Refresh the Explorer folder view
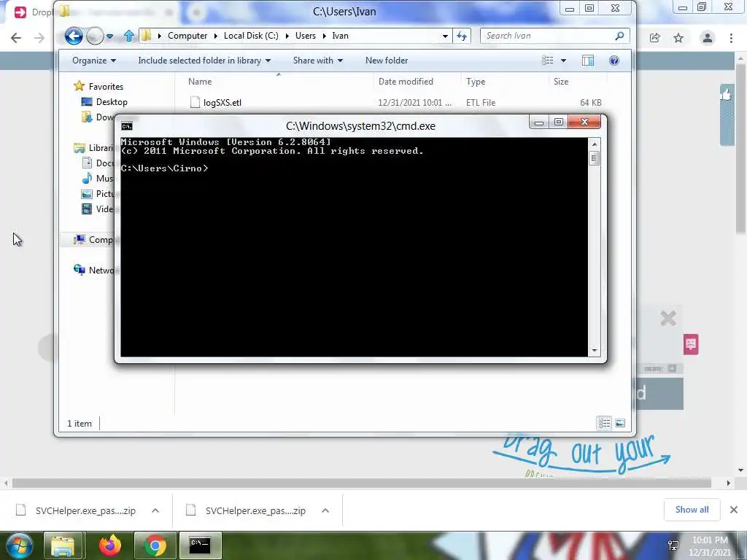Screen dimensions: 747x560 click(x=462, y=36)
